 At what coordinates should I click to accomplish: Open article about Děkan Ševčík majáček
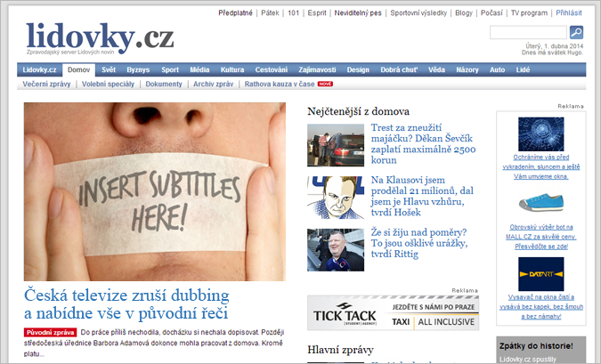point(423,143)
